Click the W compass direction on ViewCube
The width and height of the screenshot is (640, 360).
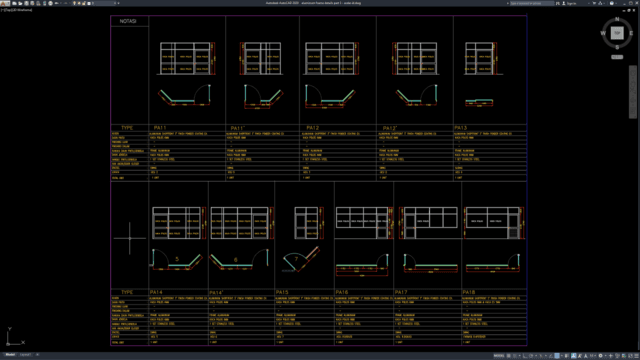coord(603,33)
